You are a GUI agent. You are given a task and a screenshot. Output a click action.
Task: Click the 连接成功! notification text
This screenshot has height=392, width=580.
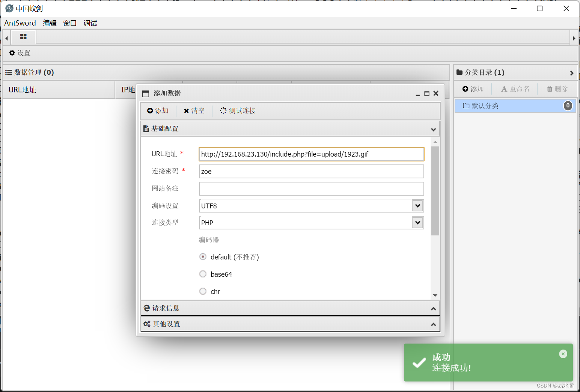(452, 368)
